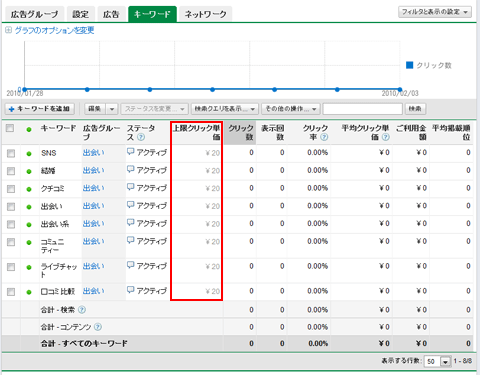
Task: Sort by クリック数 column header
Action: tap(241, 132)
